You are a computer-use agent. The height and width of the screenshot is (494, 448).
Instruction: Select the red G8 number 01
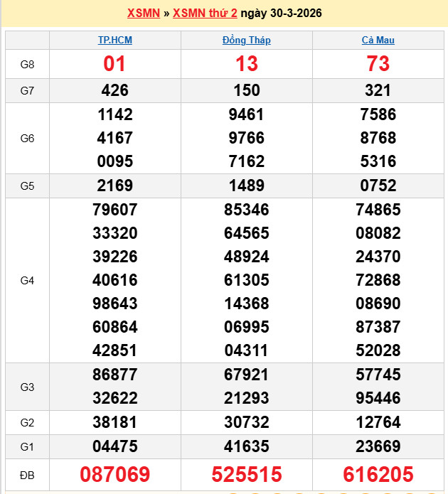pos(114,64)
